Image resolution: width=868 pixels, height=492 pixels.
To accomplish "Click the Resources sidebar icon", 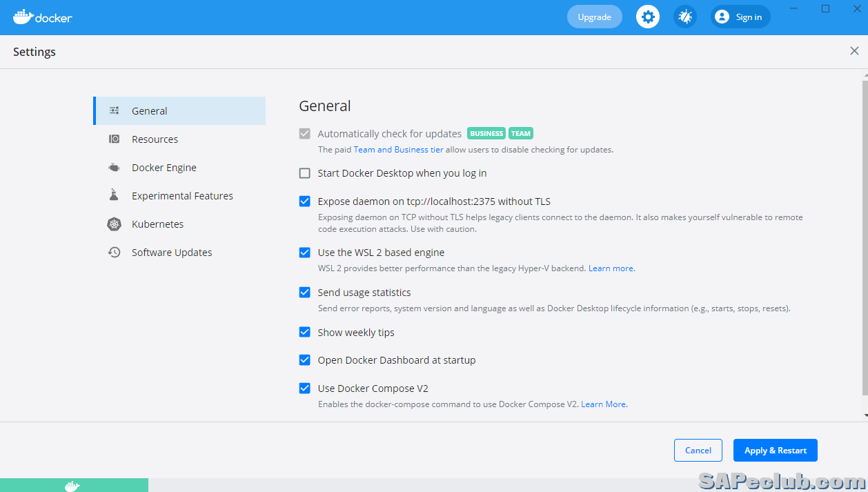I will 115,139.
